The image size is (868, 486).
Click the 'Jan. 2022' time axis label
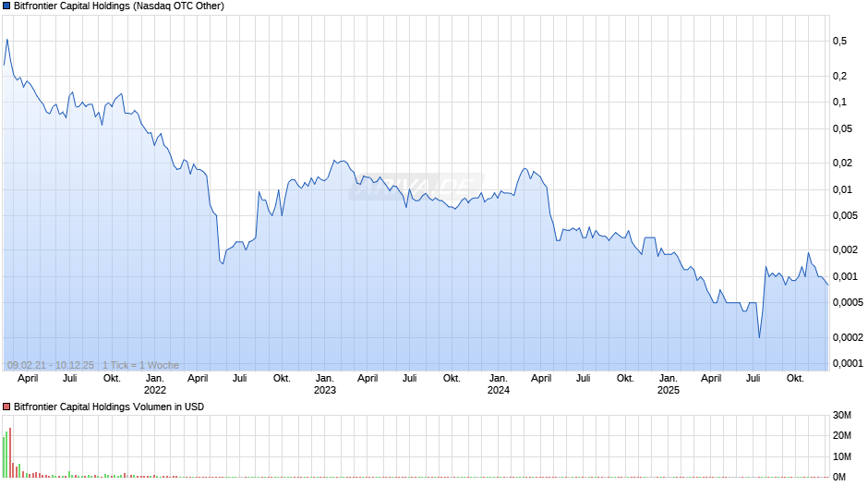pyautogui.click(x=155, y=384)
